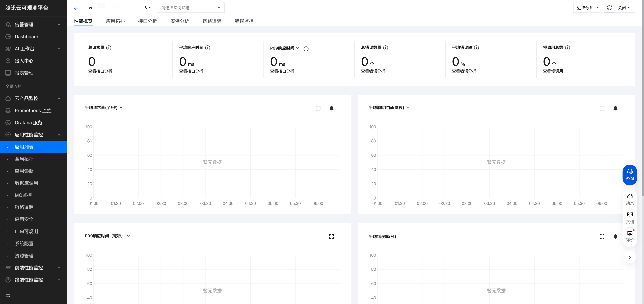Click the blue back arrow icon

[x=76, y=8]
